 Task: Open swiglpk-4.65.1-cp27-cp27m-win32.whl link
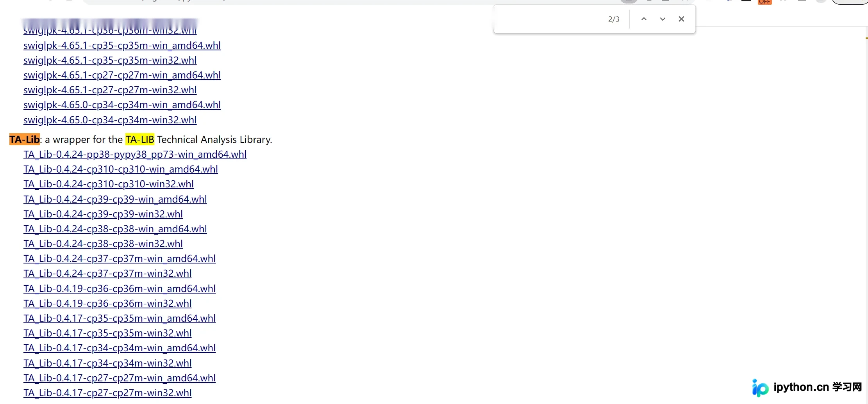110,90
